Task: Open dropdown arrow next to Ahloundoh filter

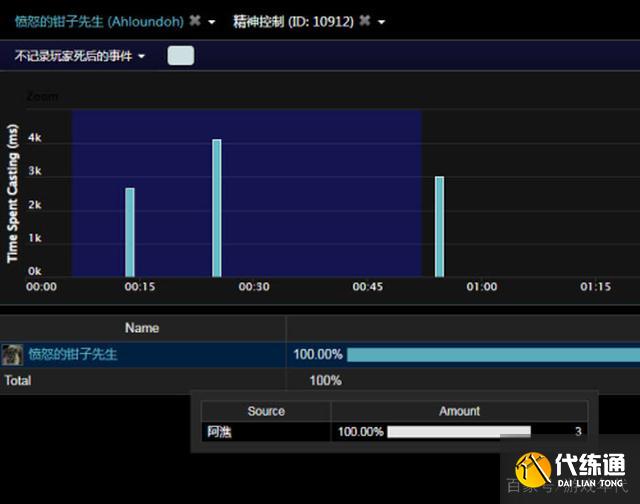Action: (x=212, y=22)
